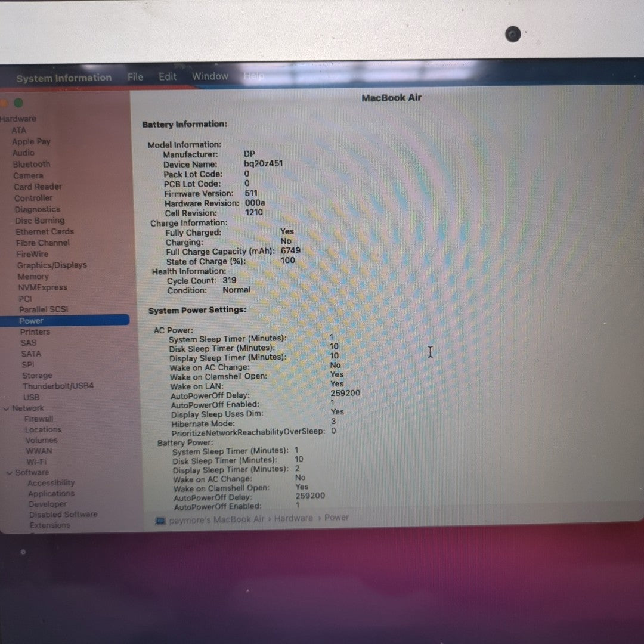Select Locations under Network
Screen dimensions: 644x644
tap(43, 429)
